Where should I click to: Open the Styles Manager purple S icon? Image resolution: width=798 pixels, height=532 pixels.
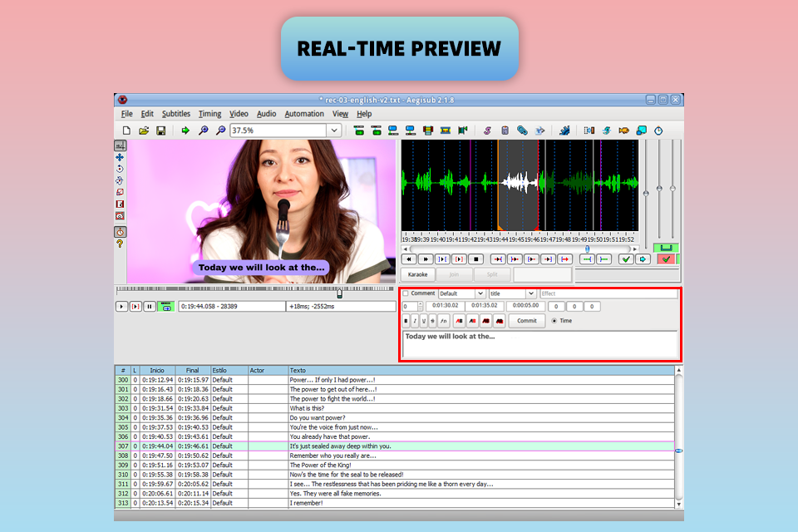pos(487,131)
